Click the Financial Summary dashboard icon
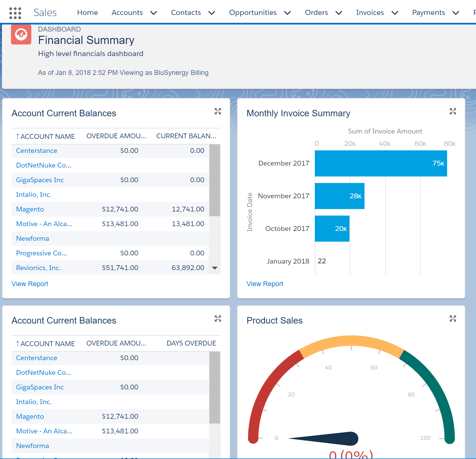476x459 pixels. click(21, 34)
